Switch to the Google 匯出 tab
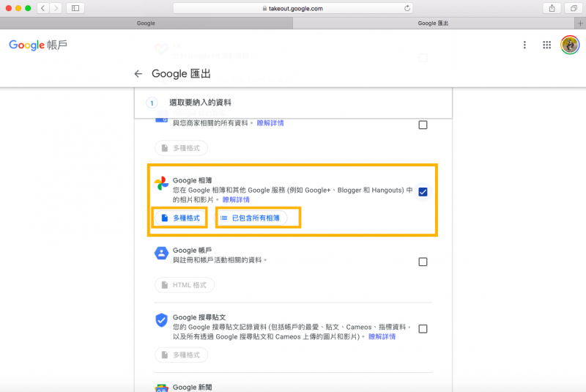 pos(433,23)
